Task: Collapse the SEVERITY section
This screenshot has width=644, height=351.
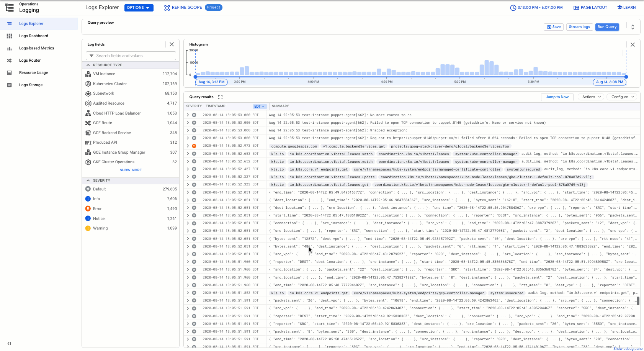Action: (88, 180)
